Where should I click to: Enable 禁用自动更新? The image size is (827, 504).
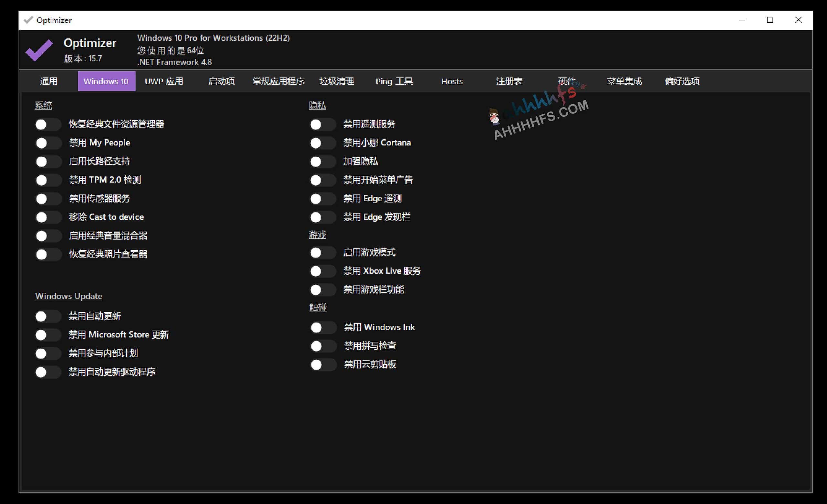pyautogui.click(x=48, y=316)
